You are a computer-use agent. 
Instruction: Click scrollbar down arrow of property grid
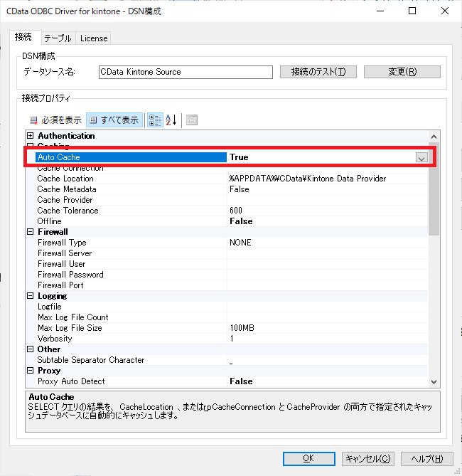pyautogui.click(x=434, y=381)
